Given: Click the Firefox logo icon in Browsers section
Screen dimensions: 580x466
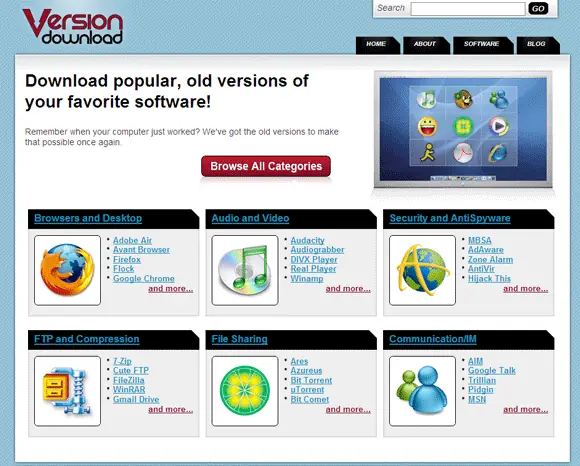Looking at the screenshot, I should [67, 270].
